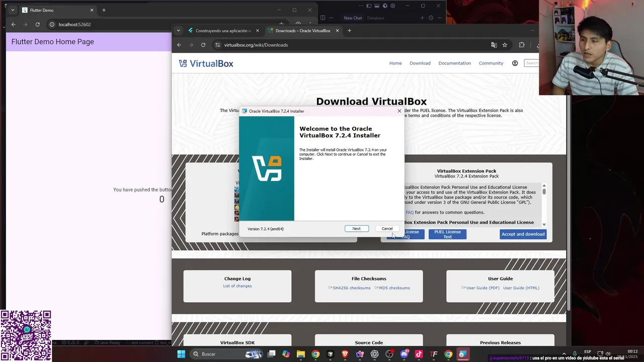The image size is (644, 362).
Task: Select the New Chat tab in the background editor
Action: (353, 18)
